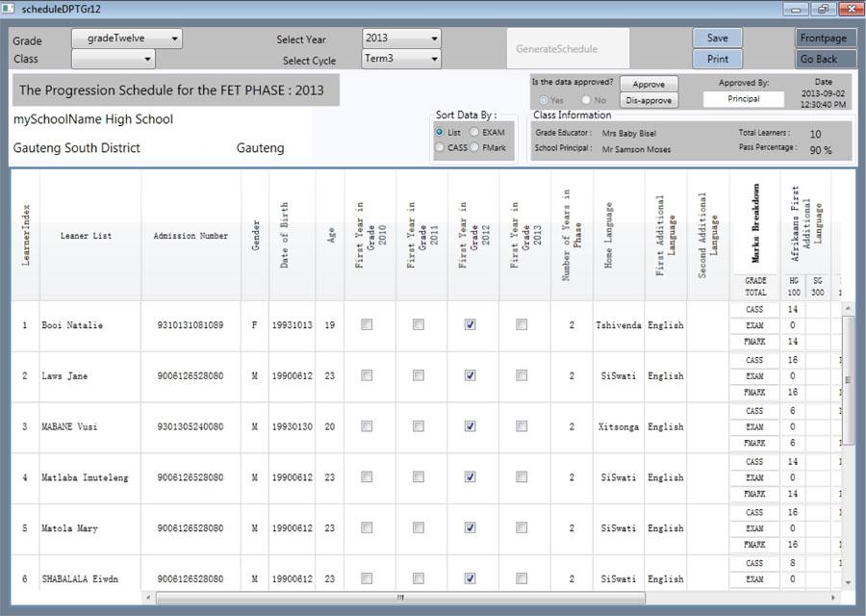Click the Approved By Principal field
The width and height of the screenshot is (866, 616).
tap(743, 98)
